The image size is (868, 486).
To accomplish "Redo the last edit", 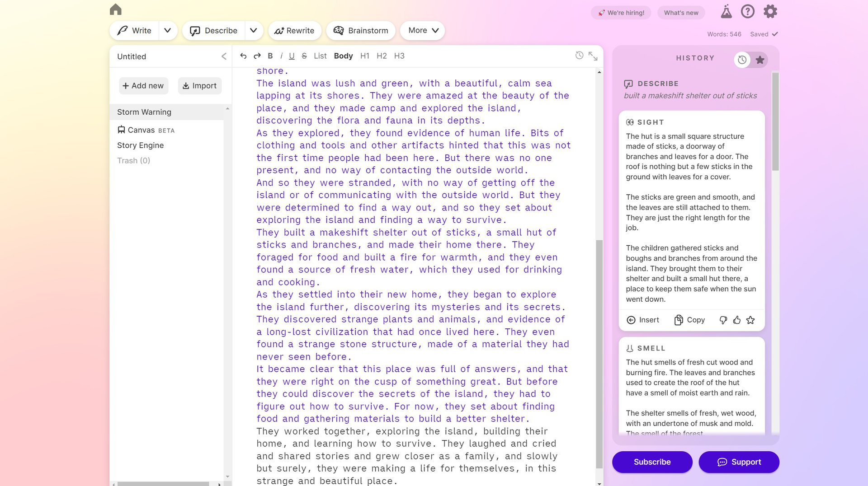I will pos(257,56).
